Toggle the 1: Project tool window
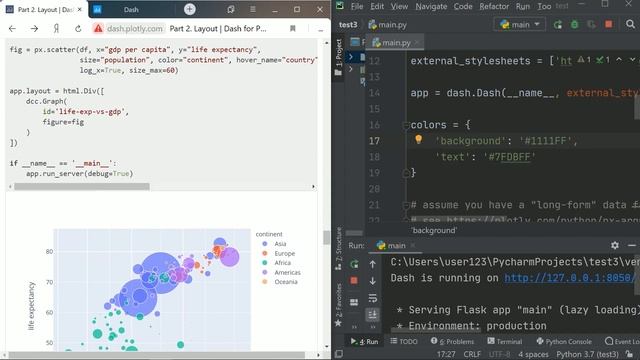This screenshot has height=360, width=640. (x=338, y=57)
